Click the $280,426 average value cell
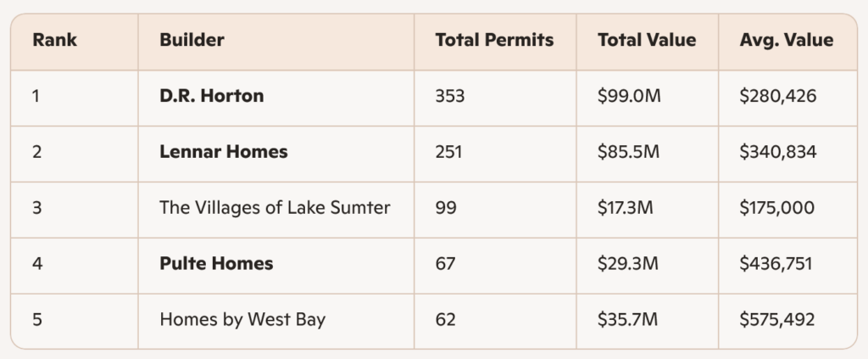Image resolution: width=868 pixels, height=359 pixels. click(777, 96)
